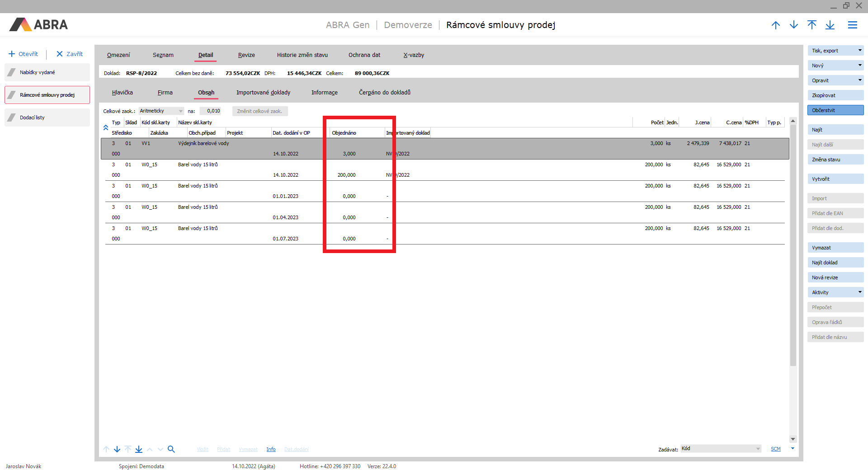This screenshot has width=868, height=470.
Task: Expand the Tisk, export dropdown
Action: 859,51
